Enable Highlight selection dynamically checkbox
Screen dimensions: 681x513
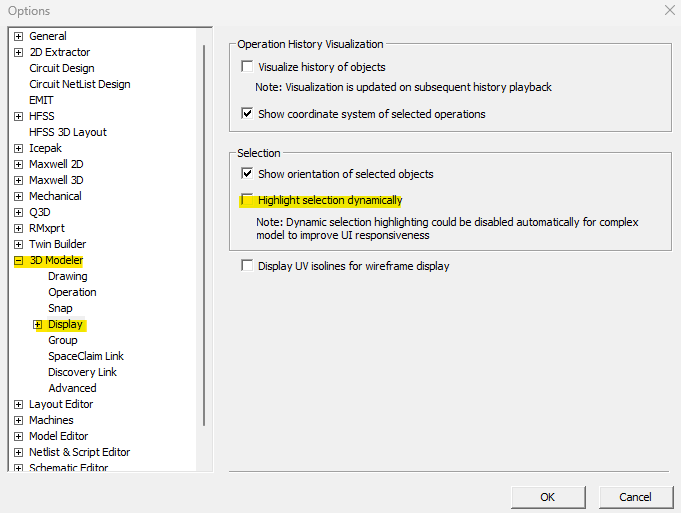(x=247, y=200)
